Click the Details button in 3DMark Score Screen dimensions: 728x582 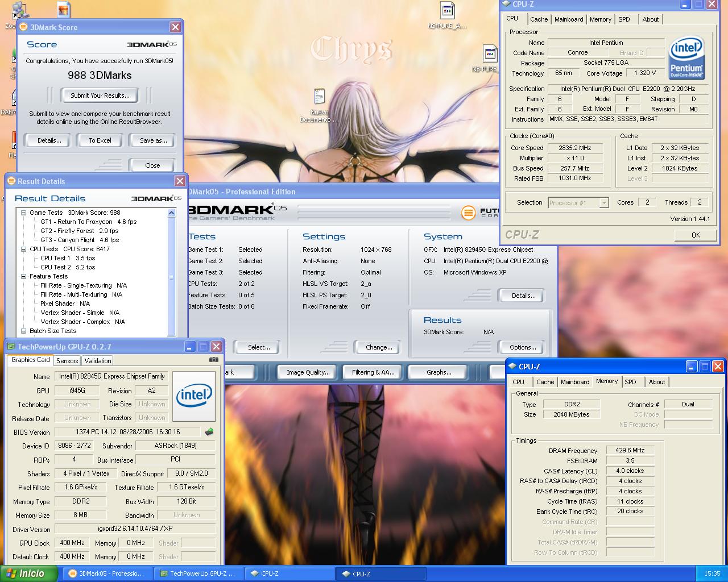point(49,140)
